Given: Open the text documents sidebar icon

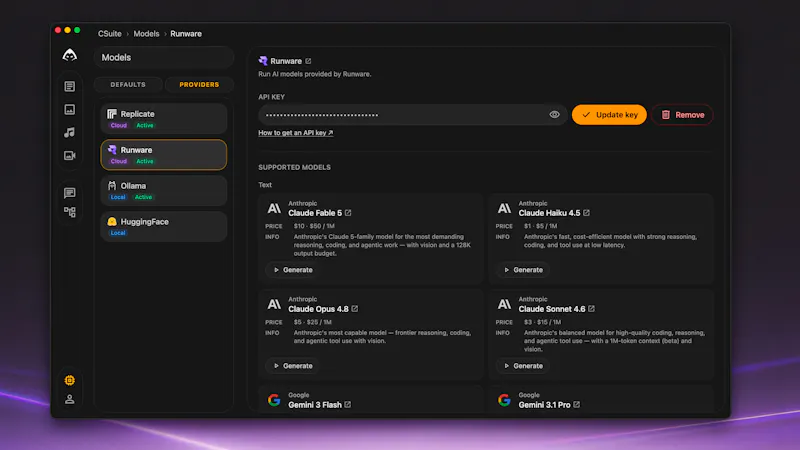Looking at the screenshot, I should click(70, 86).
